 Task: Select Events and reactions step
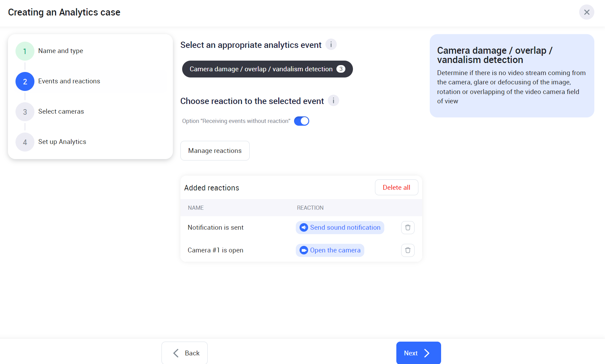click(69, 81)
